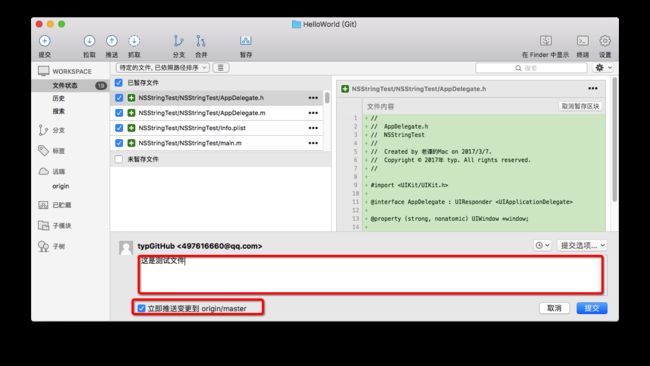Click the 推送 (push) toolbar icon

point(112,41)
